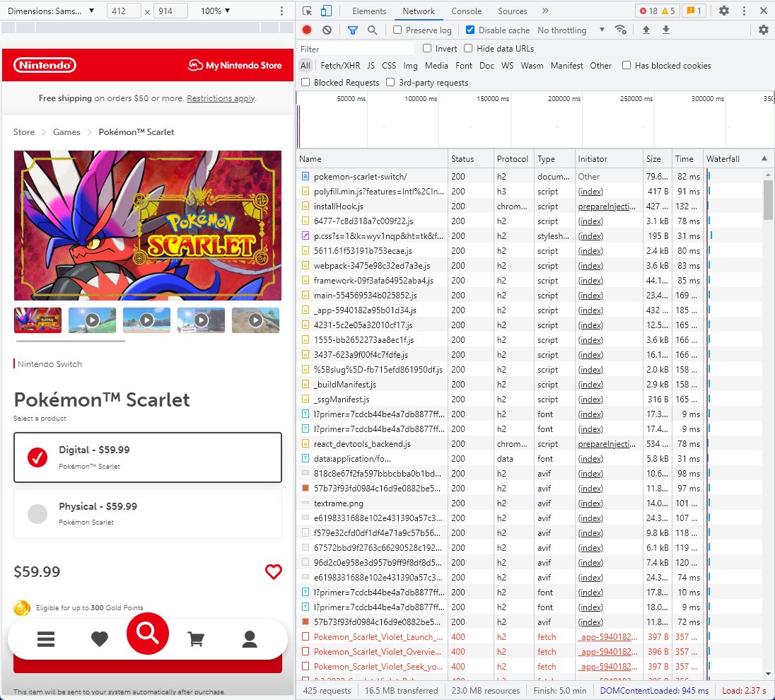Open DevTools settings gear
775x700 pixels.
coord(723,11)
